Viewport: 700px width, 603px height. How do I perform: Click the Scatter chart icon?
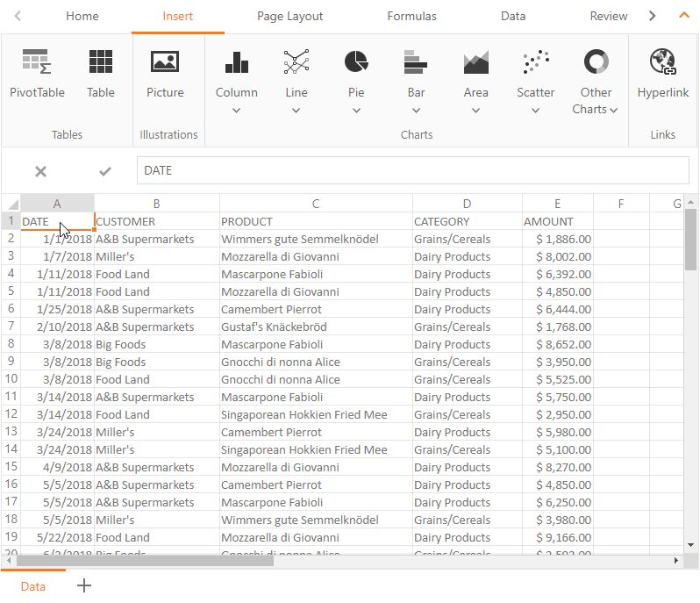tap(536, 62)
